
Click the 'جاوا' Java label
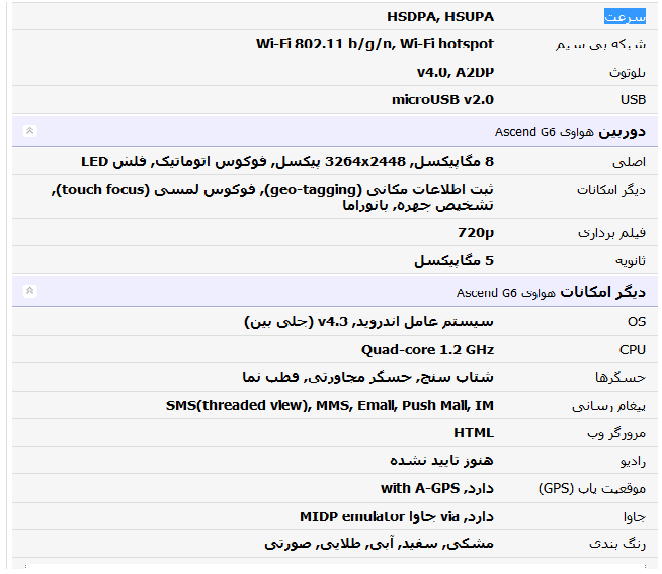point(635,517)
